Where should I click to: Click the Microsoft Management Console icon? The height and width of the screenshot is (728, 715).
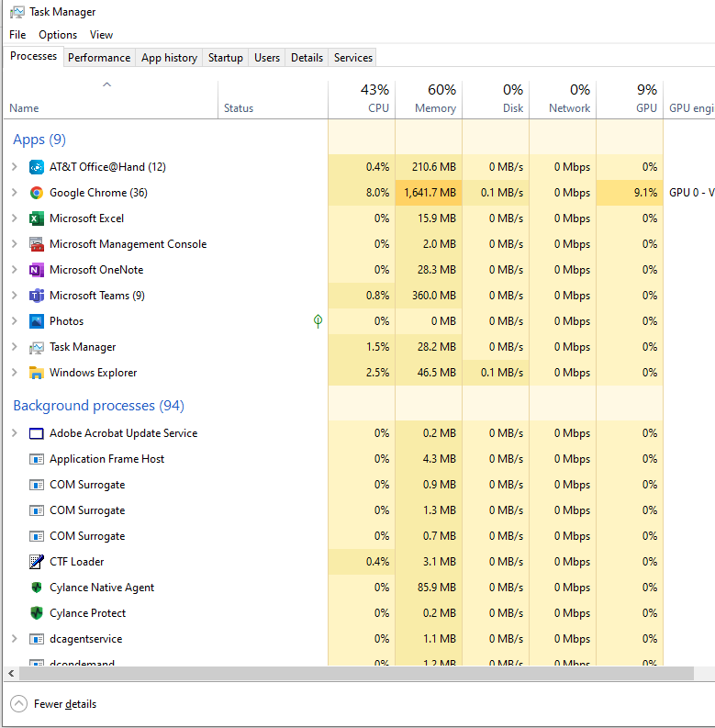36,244
